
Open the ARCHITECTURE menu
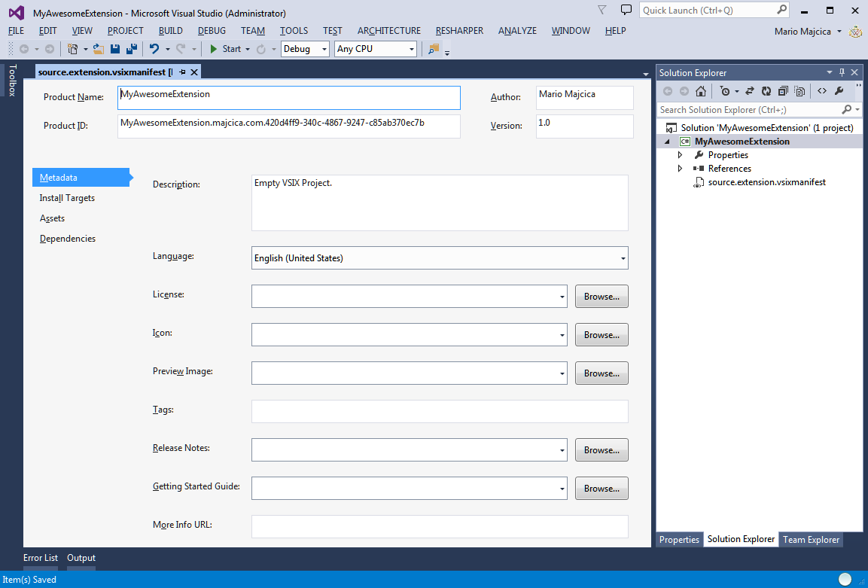(389, 31)
